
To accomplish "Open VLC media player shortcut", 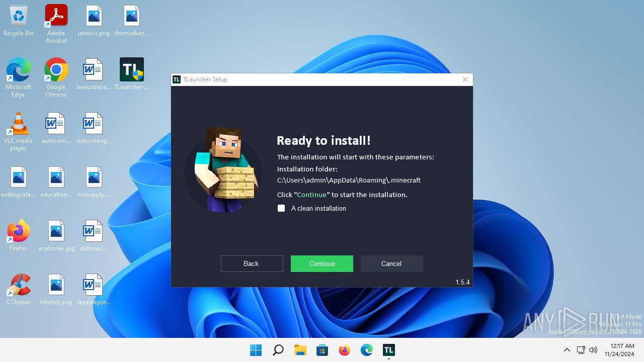I will click(x=19, y=132).
